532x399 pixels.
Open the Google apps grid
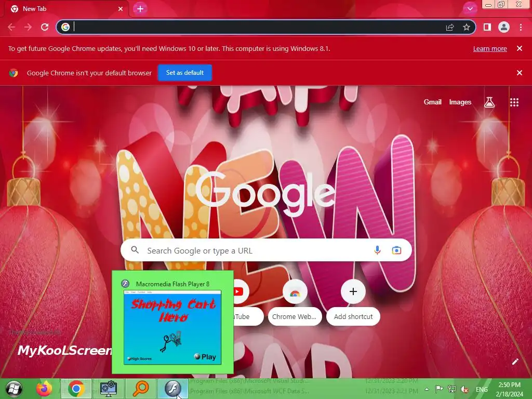coord(514,102)
